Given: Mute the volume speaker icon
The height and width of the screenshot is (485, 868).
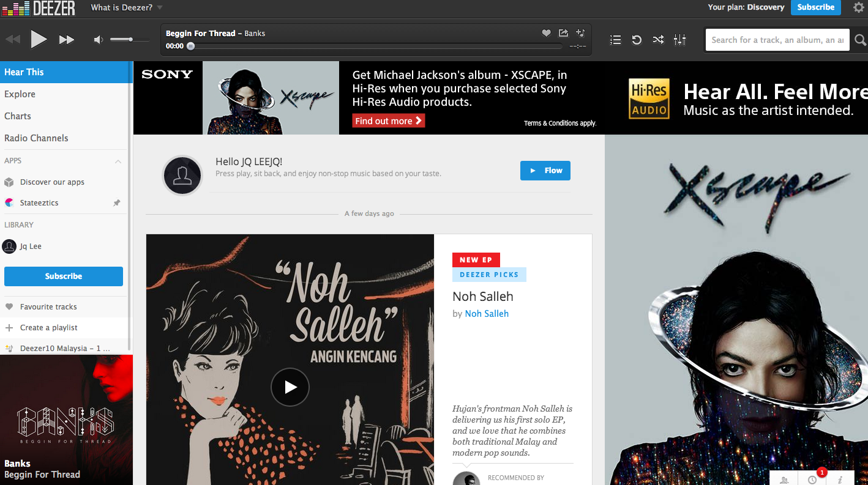Looking at the screenshot, I should [98, 40].
